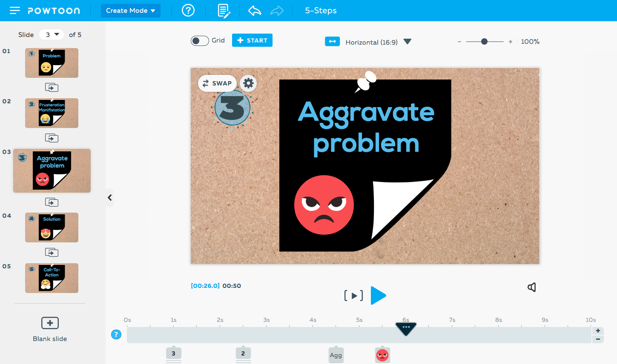The width and height of the screenshot is (617, 364).
Task: Select slide 04 Solution thumbnail
Action: point(52,227)
